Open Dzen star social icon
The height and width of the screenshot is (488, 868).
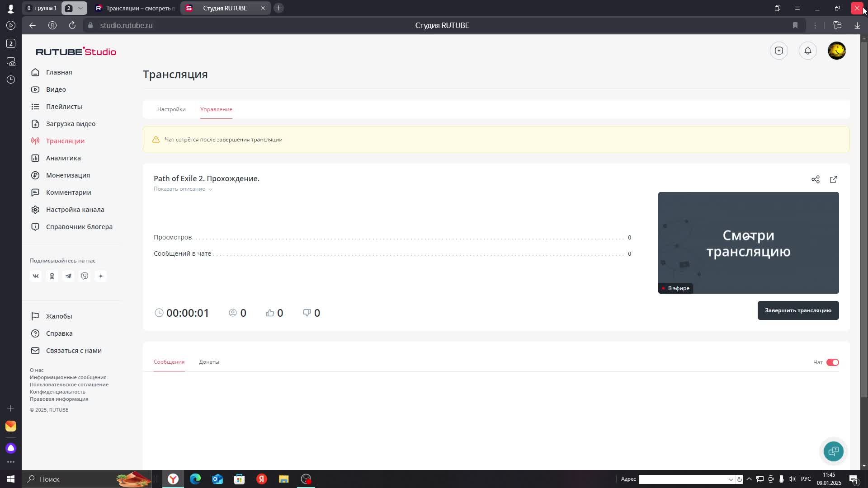tap(101, 276)
